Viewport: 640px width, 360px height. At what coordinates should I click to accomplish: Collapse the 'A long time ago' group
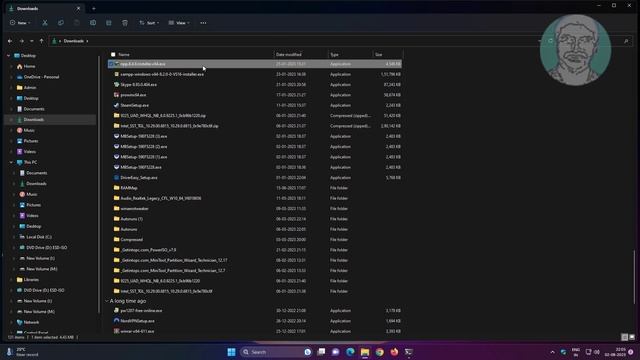click(107, 301)
